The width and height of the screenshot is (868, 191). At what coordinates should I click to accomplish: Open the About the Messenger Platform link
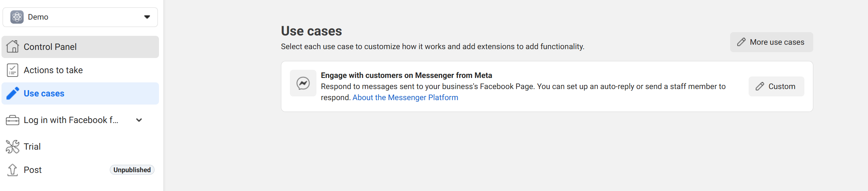405,98
